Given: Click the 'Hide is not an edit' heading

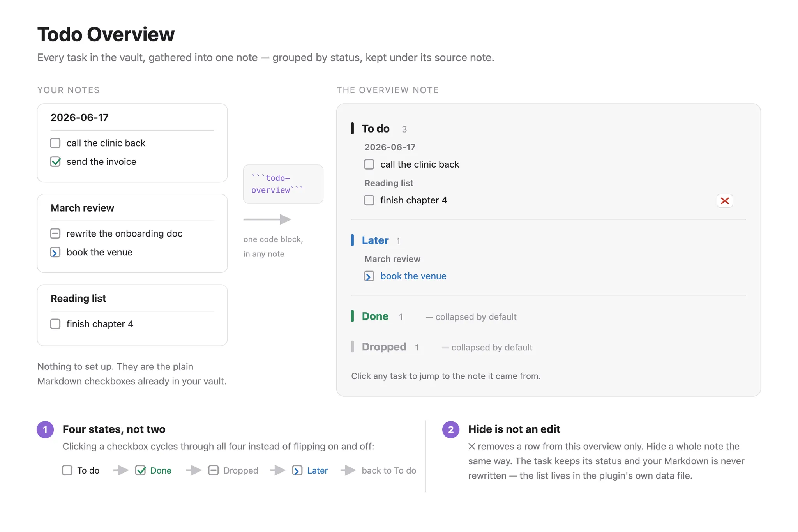Looking at the screenshot, I should [514, 429].
